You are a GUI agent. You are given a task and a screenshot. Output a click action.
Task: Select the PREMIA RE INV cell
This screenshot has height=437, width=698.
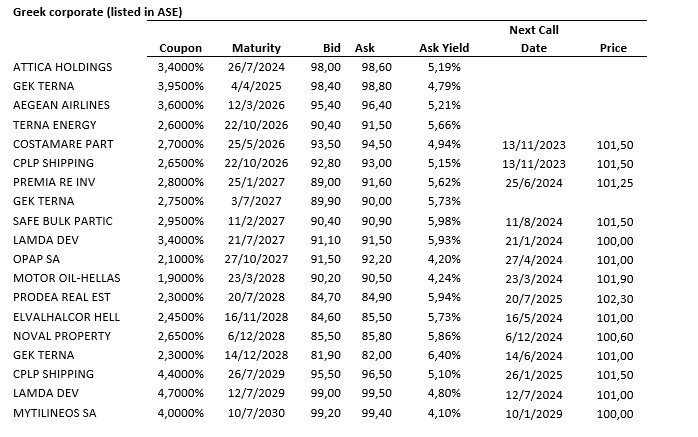coord(56,182)
